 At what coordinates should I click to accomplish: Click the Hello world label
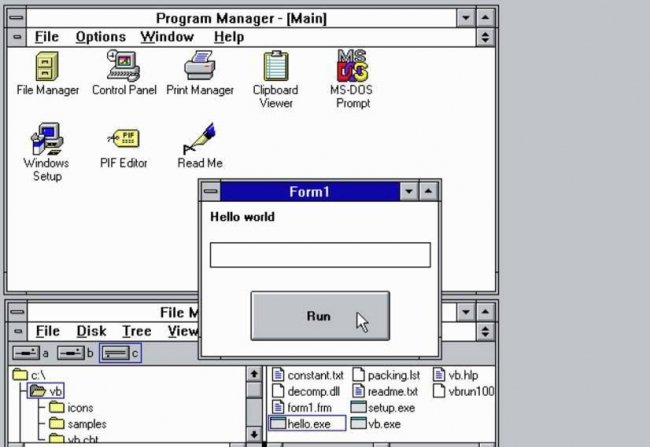click(x=243, y=217)
